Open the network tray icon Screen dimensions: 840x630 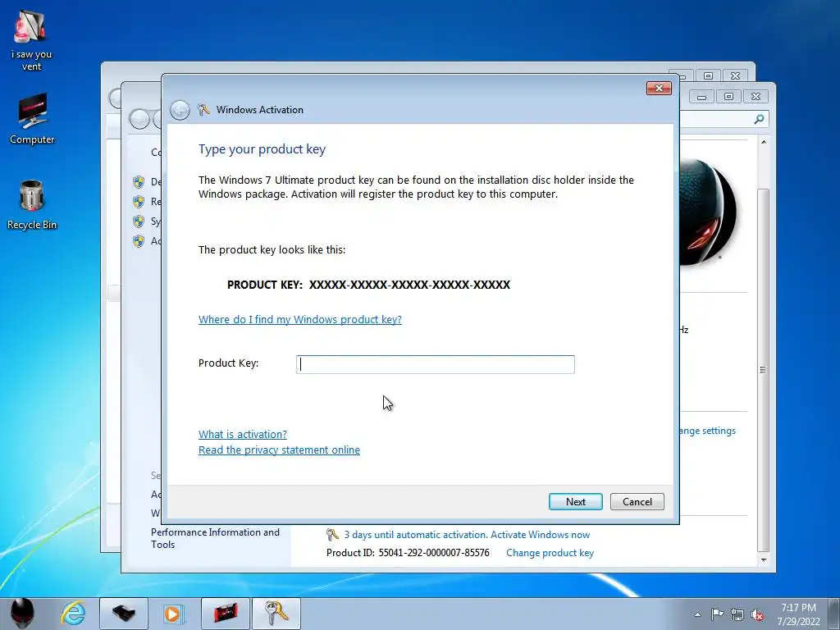[x=737, y=614]
